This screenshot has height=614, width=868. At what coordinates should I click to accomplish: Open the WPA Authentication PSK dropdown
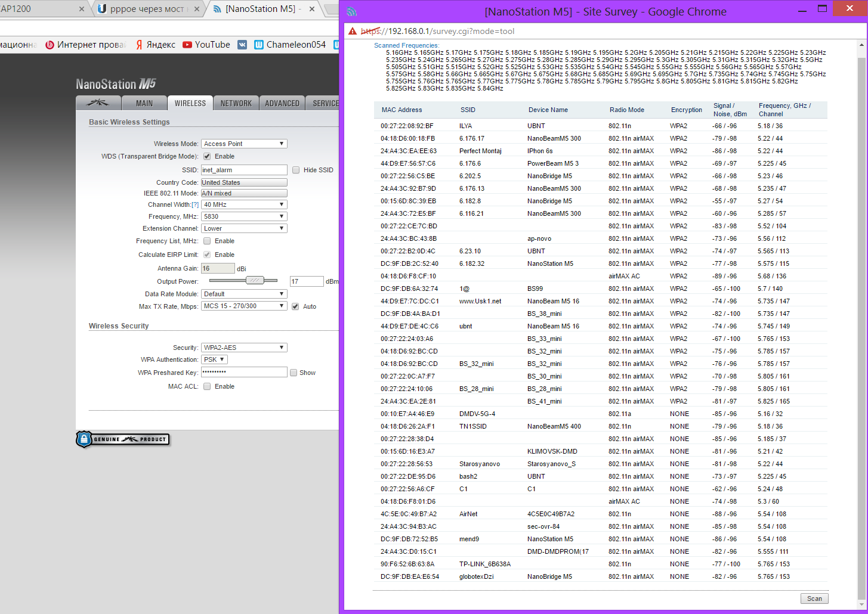click(214, 359)
